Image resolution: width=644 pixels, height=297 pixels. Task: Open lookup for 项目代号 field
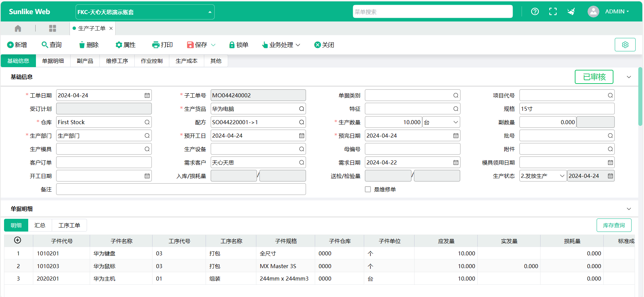[x=610, y=95]
